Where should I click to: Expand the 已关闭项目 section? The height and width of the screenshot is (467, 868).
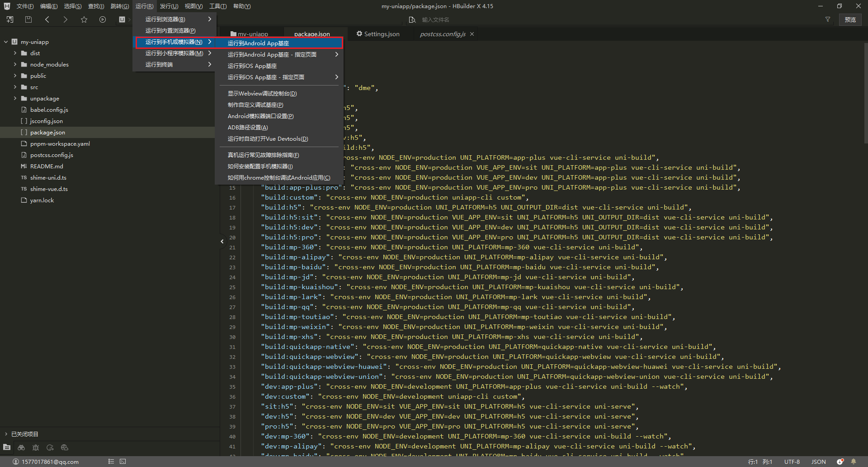coord(6,434)
